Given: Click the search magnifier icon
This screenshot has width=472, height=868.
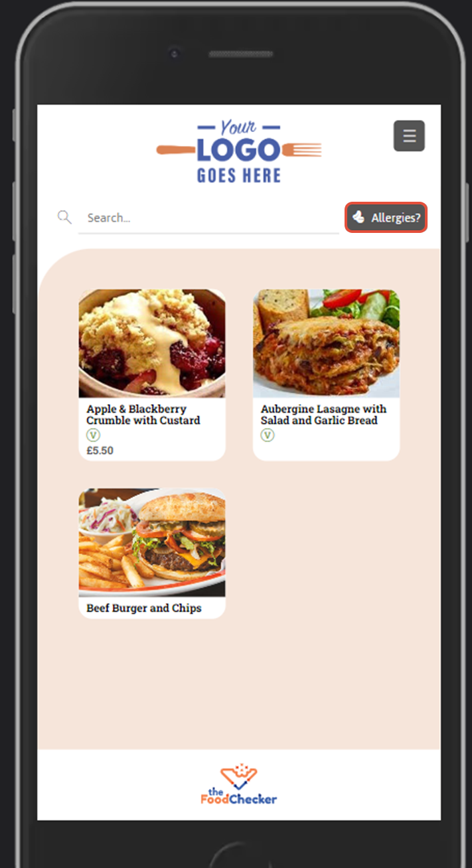Looking at the screenshot, I should pos(64,217).
